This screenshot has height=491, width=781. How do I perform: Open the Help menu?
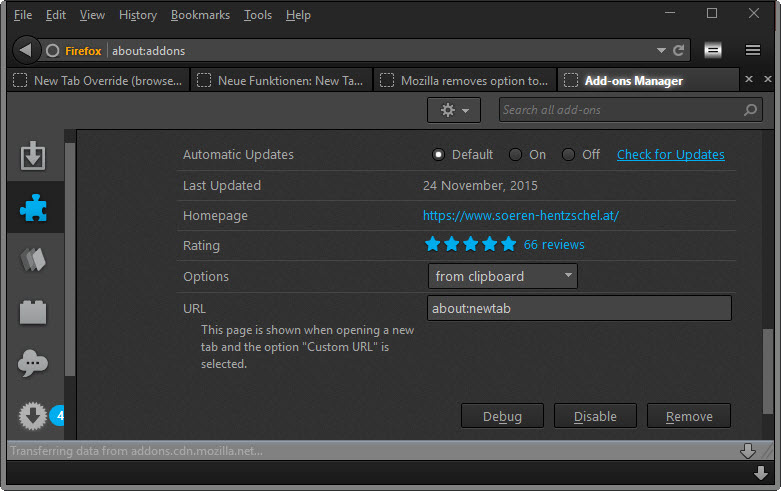tap(298, 15)
